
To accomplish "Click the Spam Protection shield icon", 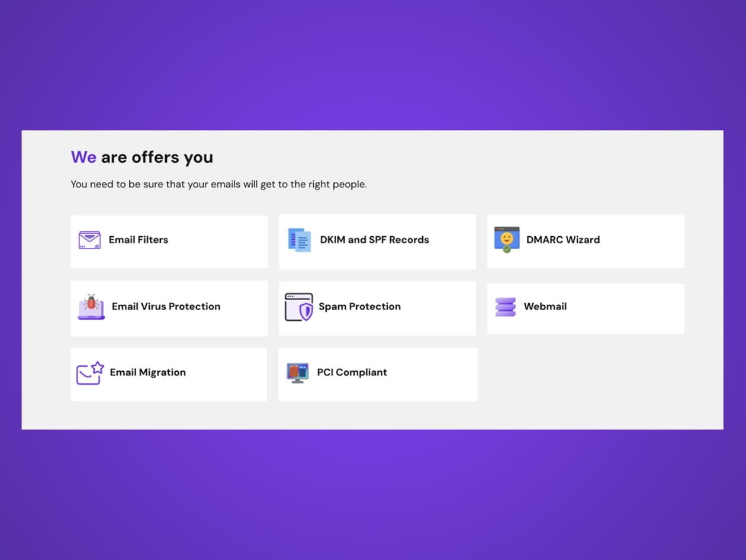I will coord(299,307).
